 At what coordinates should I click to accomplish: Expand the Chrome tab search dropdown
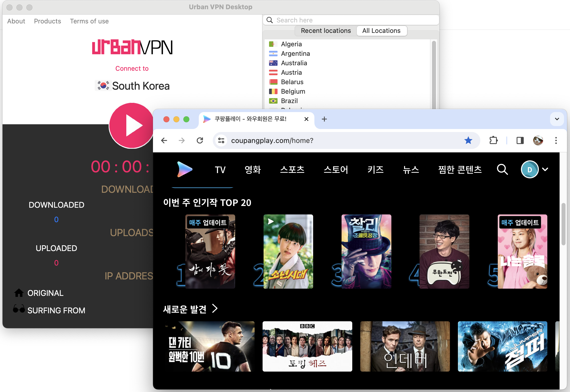pyautogui.click(x=557, y=119)
